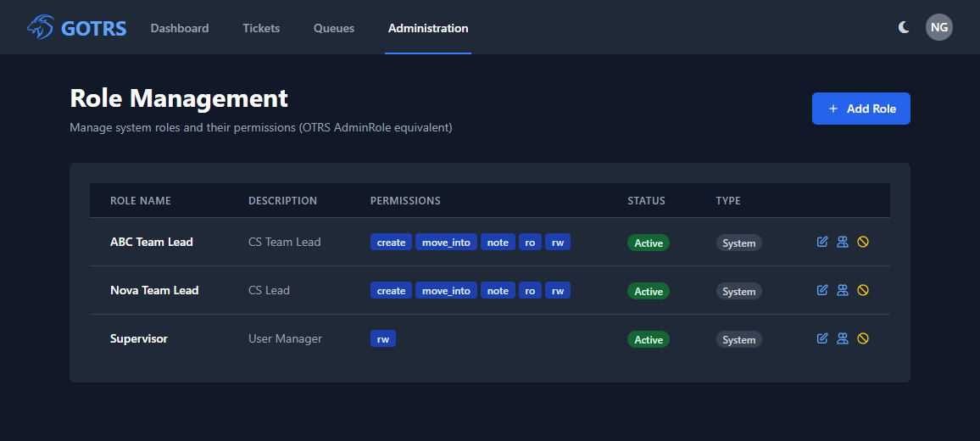Click Active status of Nova Team Lead

coord(649,291)
